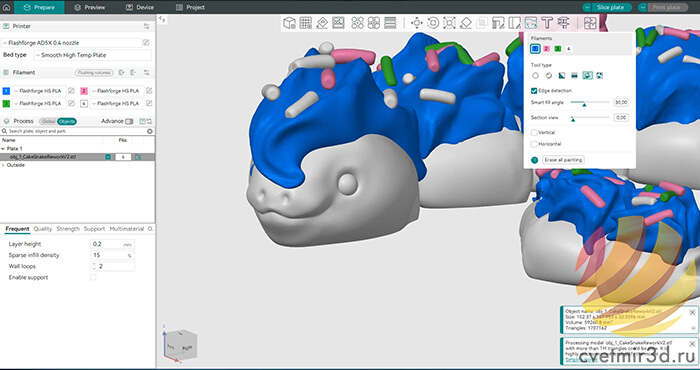Image resolution: width=700 pixels, height=370 pixels.
Task: Choose the Circle brush tool type
Action: (535, 76)
